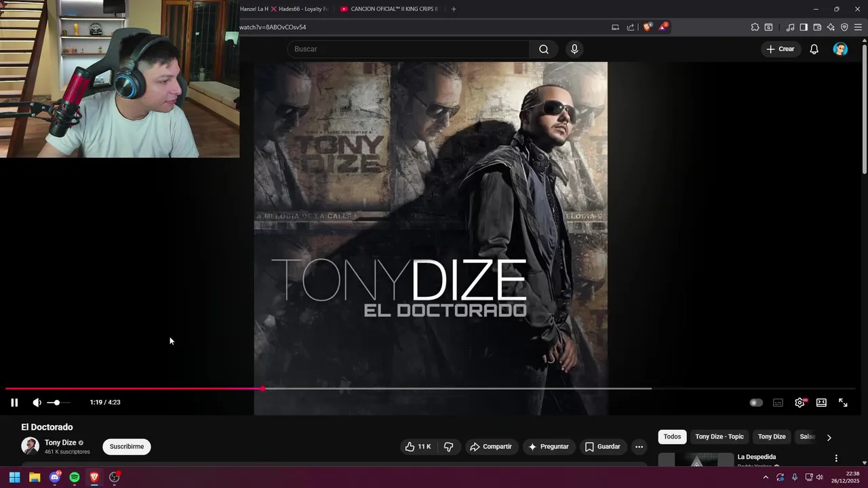Viewport: 868px width, 488px height.
Task: Enter fullscreen mode
Action: (843, 403)
